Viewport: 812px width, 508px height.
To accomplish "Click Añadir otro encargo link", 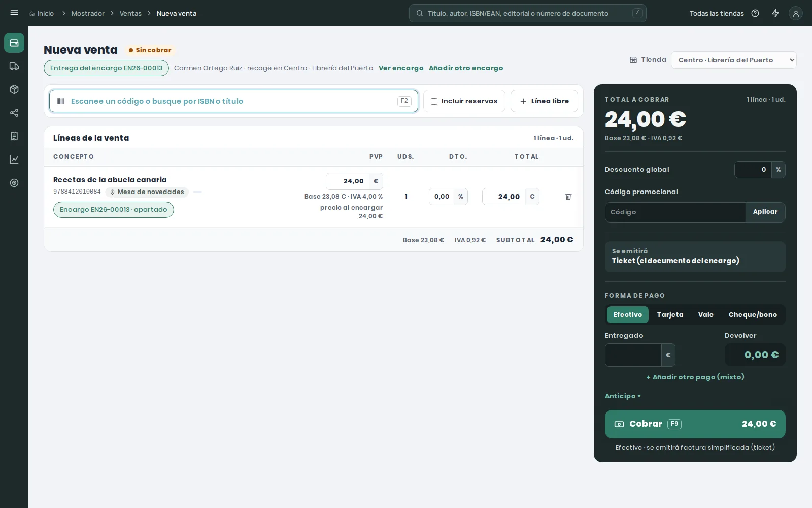I will click(x=466, y=68).
